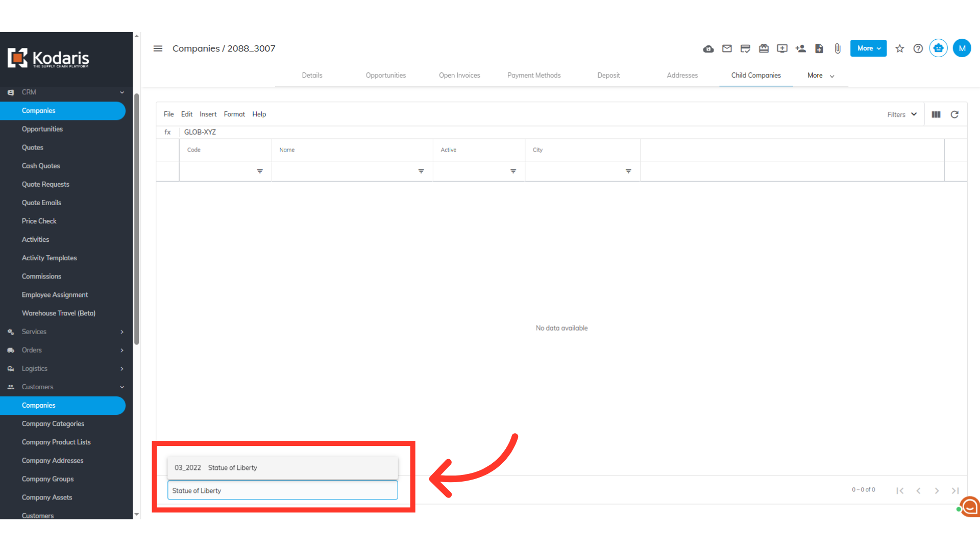Viewport: 980px width, 551px height.
Task: Click the paperclip attachment icon
Action: coord(838,48)
